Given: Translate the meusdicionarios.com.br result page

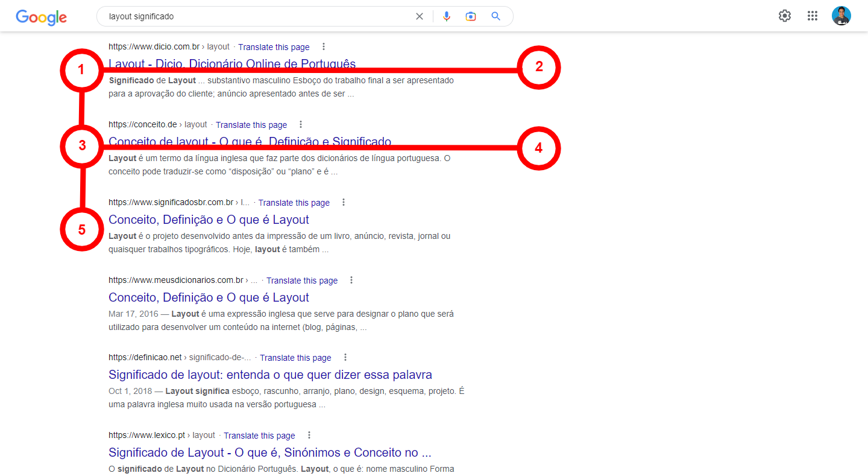Looking at the screenshot, I should [x=302, y=281].
